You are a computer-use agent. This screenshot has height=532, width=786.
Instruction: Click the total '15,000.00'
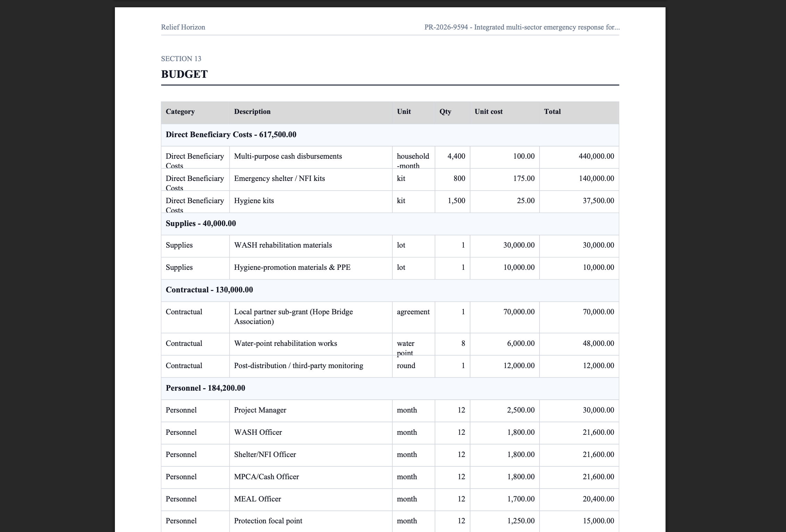tap(598, 521)
